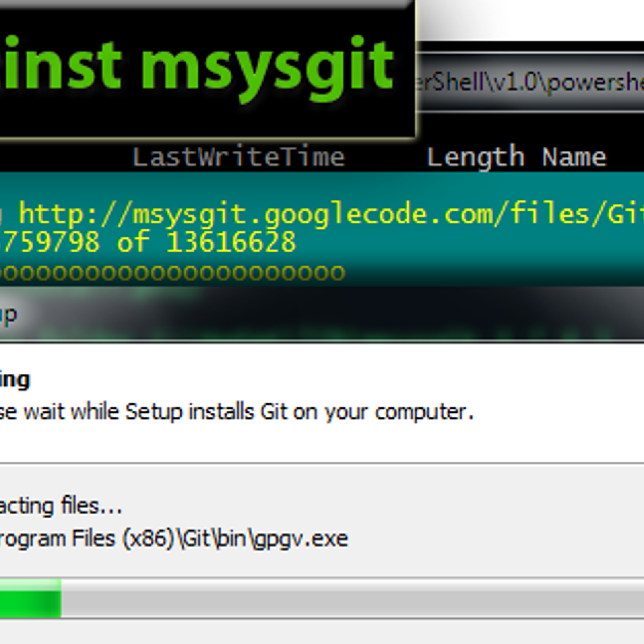
Task: Click the LastWriteTime column header
Action: pos(239,156)
